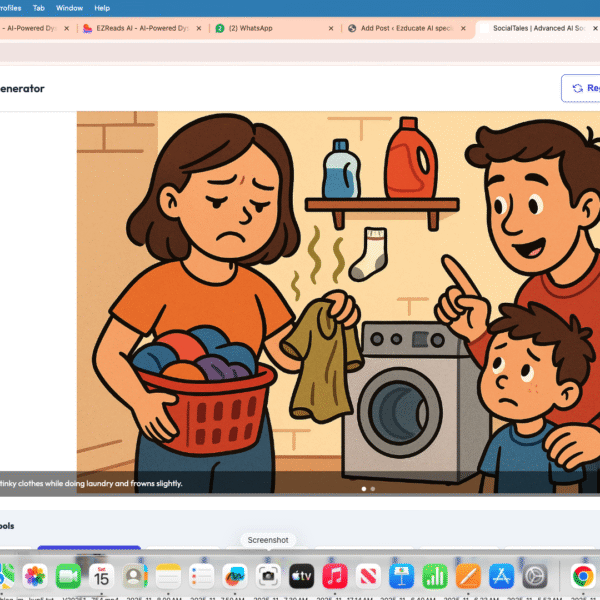
Task: Launch Keynote from the Dock
Action: coord(401,576)
